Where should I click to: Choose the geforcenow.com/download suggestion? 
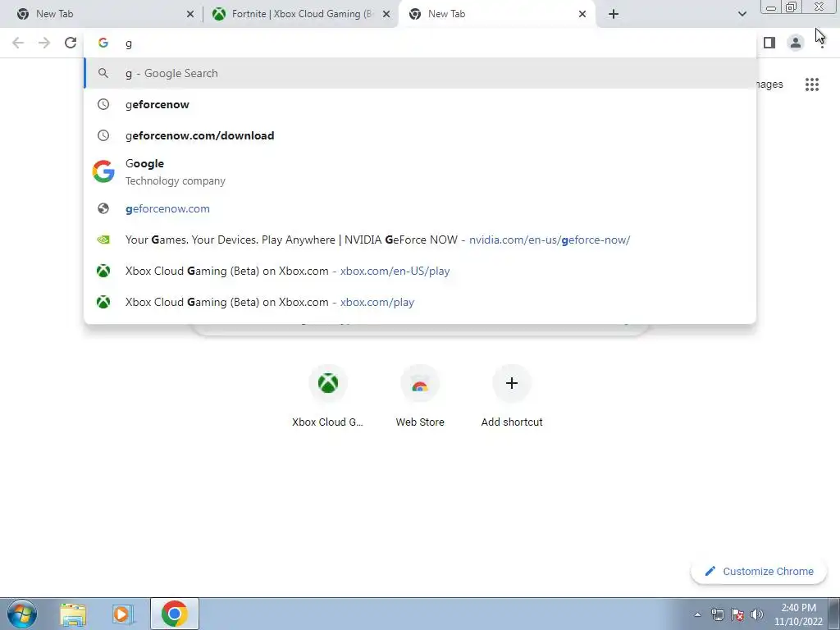(420, 135)
